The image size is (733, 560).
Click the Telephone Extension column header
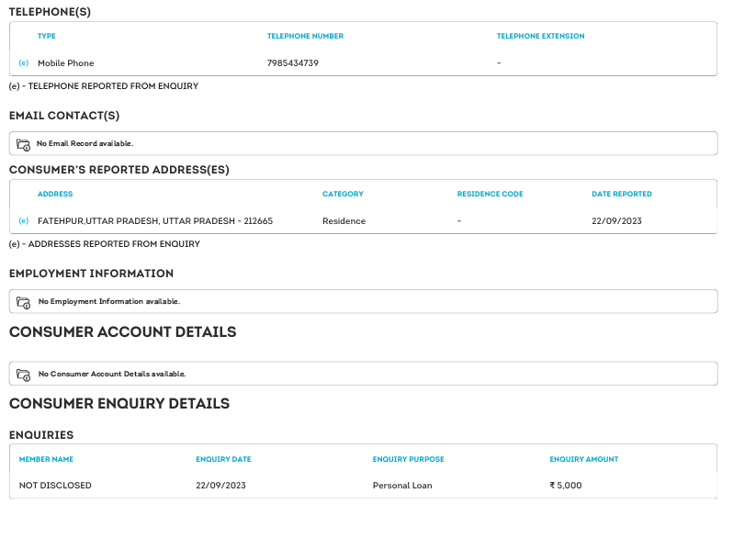[x=540, y=37]
